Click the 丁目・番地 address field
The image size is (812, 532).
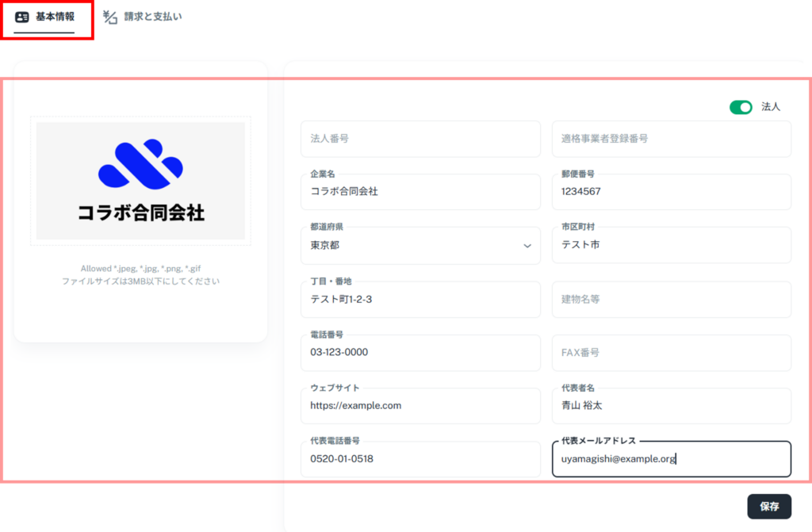coord(420,299)
